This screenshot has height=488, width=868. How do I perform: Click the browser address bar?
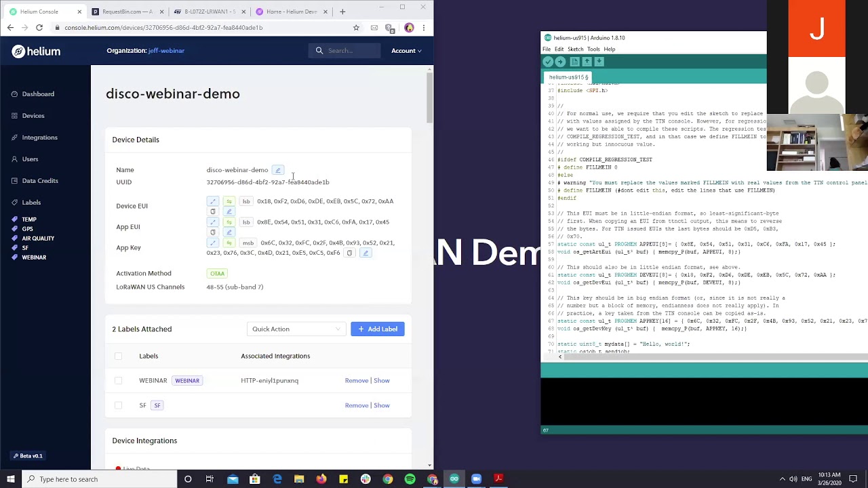203,28
